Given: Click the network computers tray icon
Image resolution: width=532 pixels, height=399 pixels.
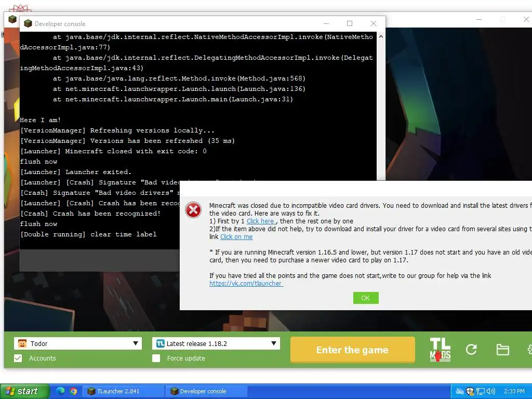Looking at the screenshot, I should (x=481, y=391).
